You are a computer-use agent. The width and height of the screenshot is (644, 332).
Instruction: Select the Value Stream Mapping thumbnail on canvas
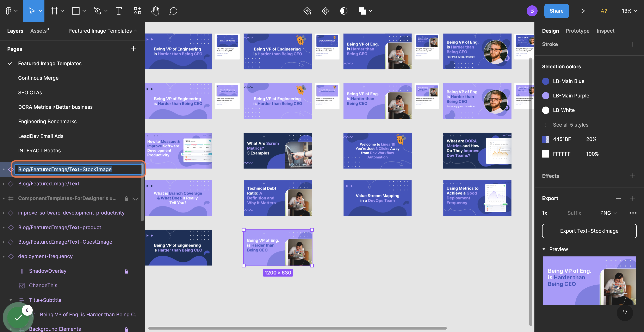(x=377, y=198)
